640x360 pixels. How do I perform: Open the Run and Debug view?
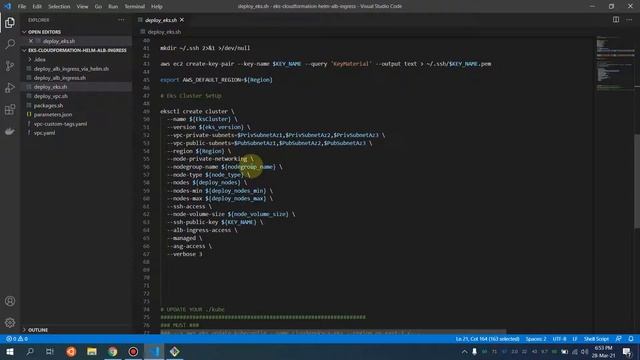(10, 88)
